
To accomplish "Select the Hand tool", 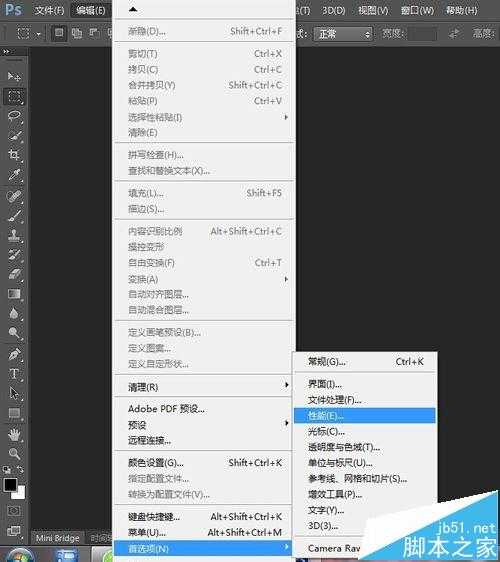I will [x=14, y=435].
